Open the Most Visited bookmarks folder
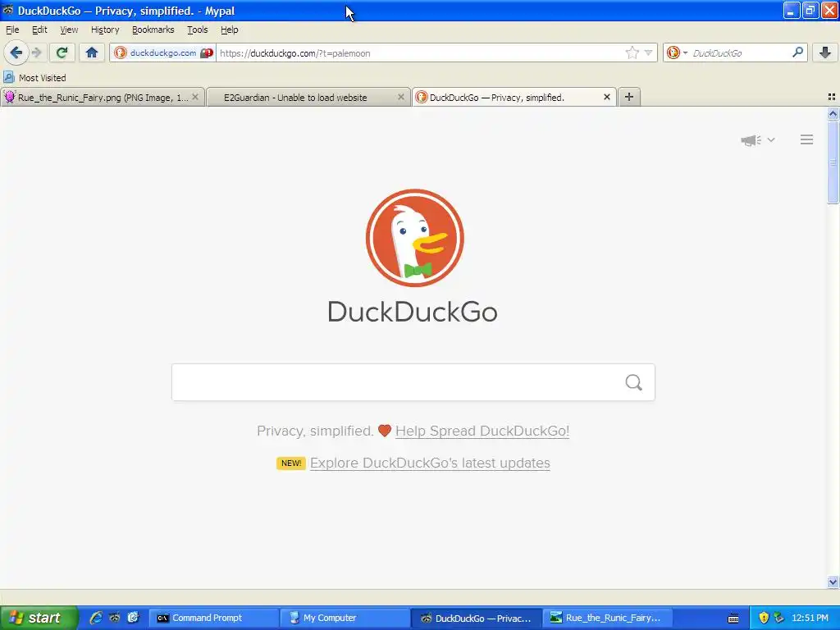 pos(34,78)
